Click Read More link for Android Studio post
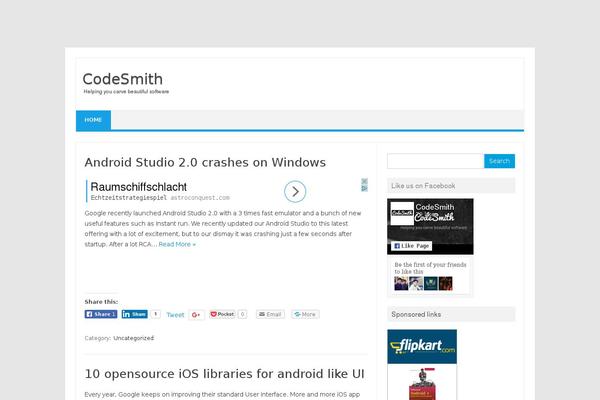Screen dimensions: 600x400 tap(177, 244)
